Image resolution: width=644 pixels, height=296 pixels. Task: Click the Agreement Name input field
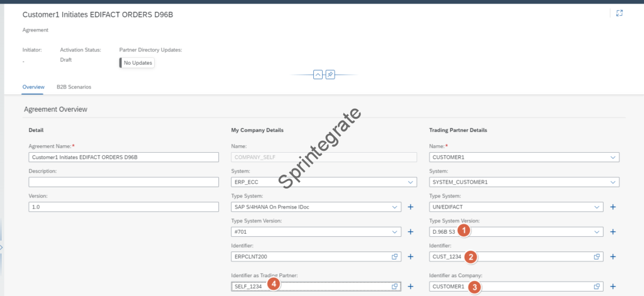[x=123, y=157]
